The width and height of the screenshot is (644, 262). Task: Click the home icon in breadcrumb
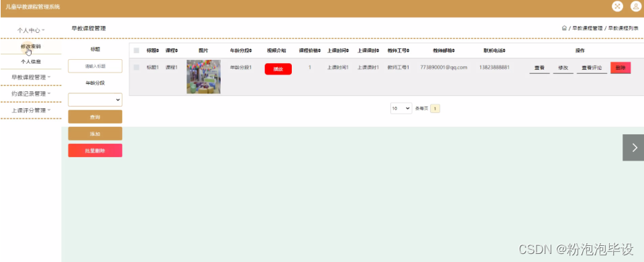[x=564, y=28]
